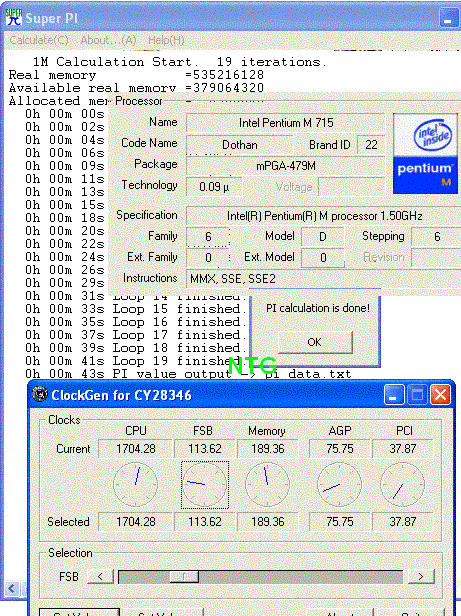Click the Technology field 0.09 µ
461x616 pixels.
(214, 187)
